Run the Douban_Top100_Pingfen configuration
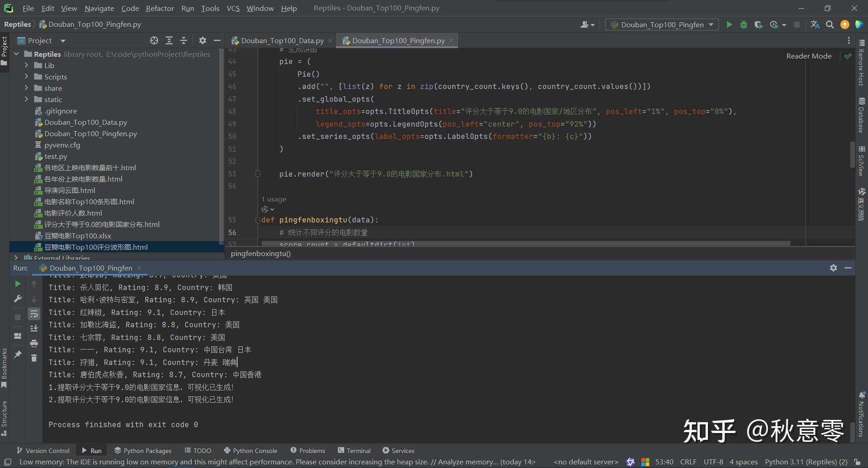The height and width of the screenshot is (468, 868). point(729,25)
